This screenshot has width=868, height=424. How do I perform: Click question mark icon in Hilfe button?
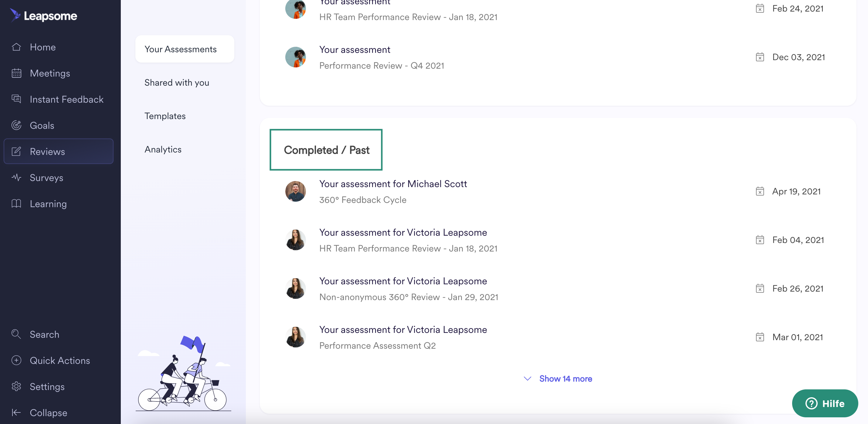click(x=811, y=403)
